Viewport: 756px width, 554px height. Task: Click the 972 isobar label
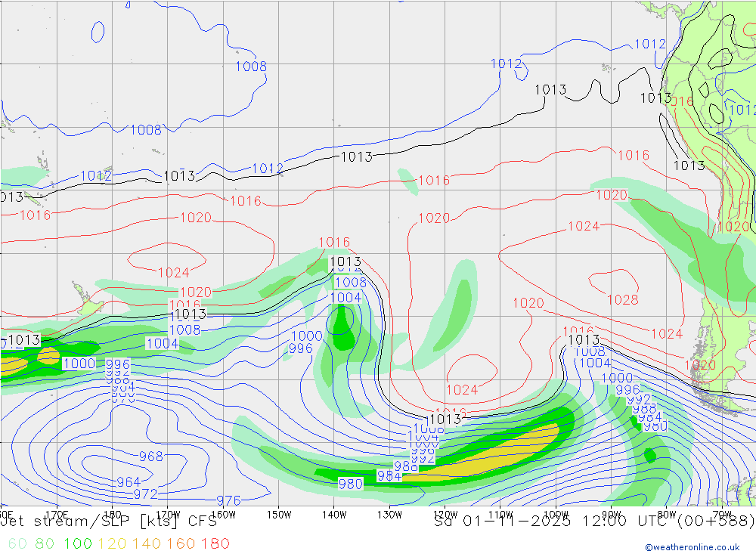[145, 494]
